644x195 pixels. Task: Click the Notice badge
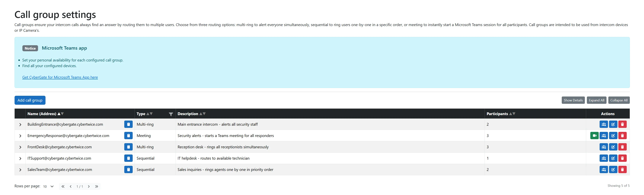click(30, 48)
